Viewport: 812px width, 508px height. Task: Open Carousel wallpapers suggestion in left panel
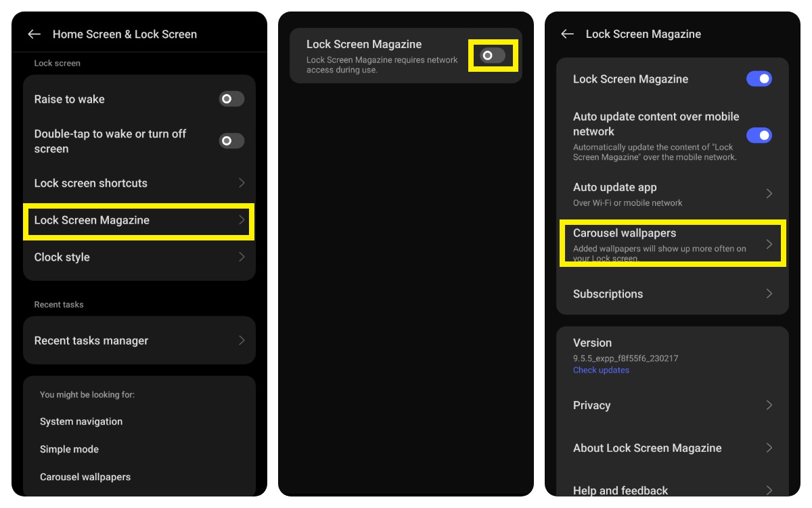(85, 477)
